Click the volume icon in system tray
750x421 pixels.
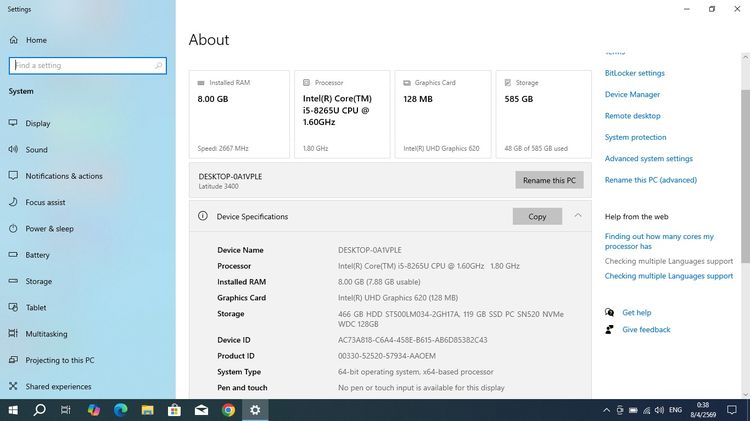pos(659,410)
